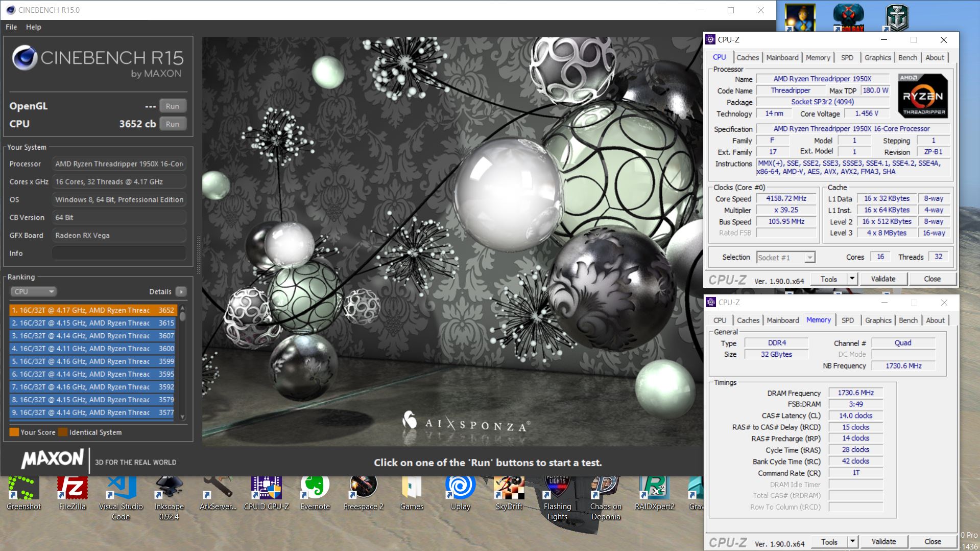Open the SkyDrift desktop icon
The width and height of the screenshot is (980, 551).
tap(509, 493)
